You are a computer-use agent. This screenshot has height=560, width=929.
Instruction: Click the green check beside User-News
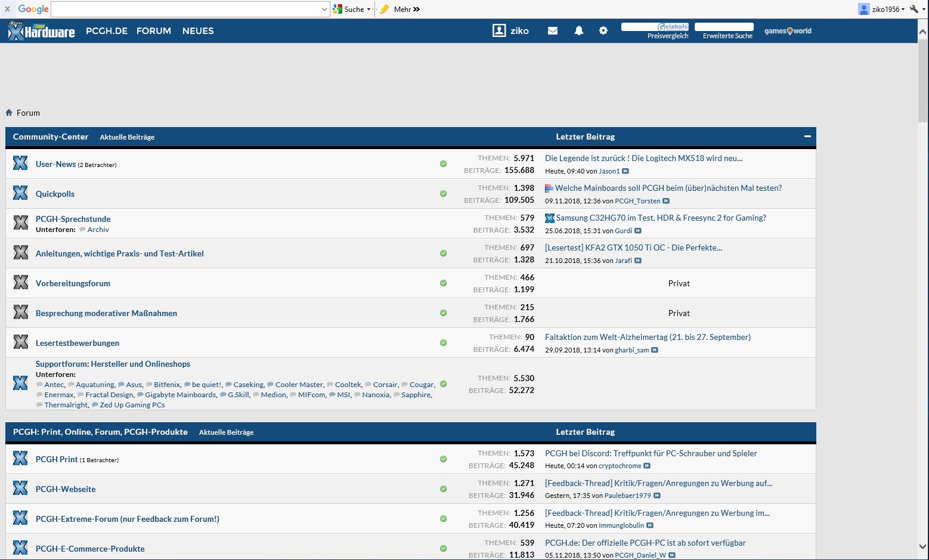[x=443, y=164]
